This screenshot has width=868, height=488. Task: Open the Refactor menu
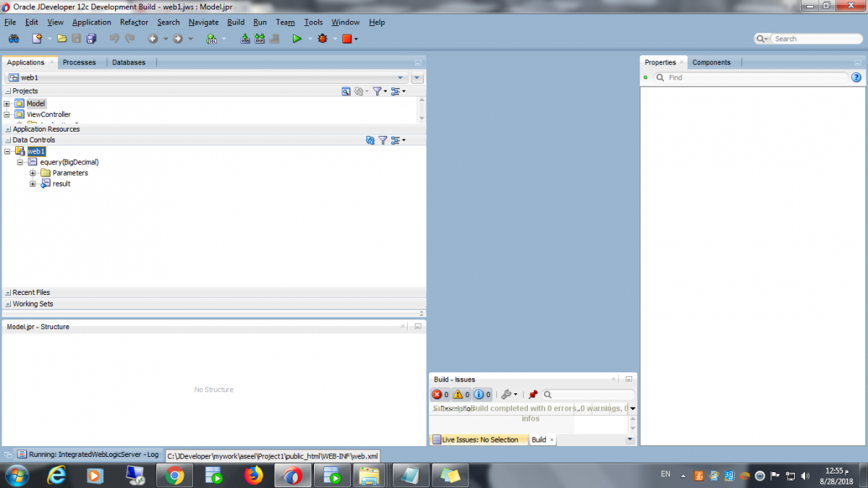[134, 22]
